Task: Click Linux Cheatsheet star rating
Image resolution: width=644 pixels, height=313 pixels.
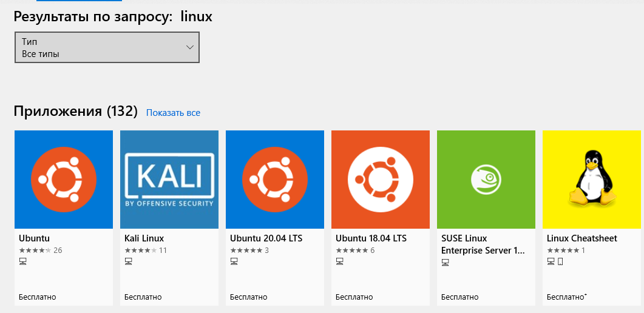Action: [x=563, y=251]
